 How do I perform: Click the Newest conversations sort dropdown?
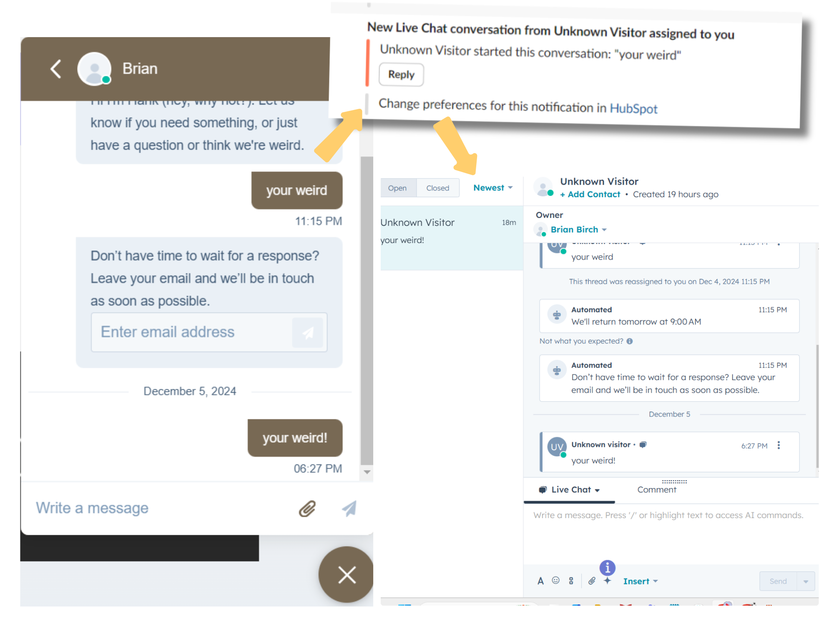point(492,188)
